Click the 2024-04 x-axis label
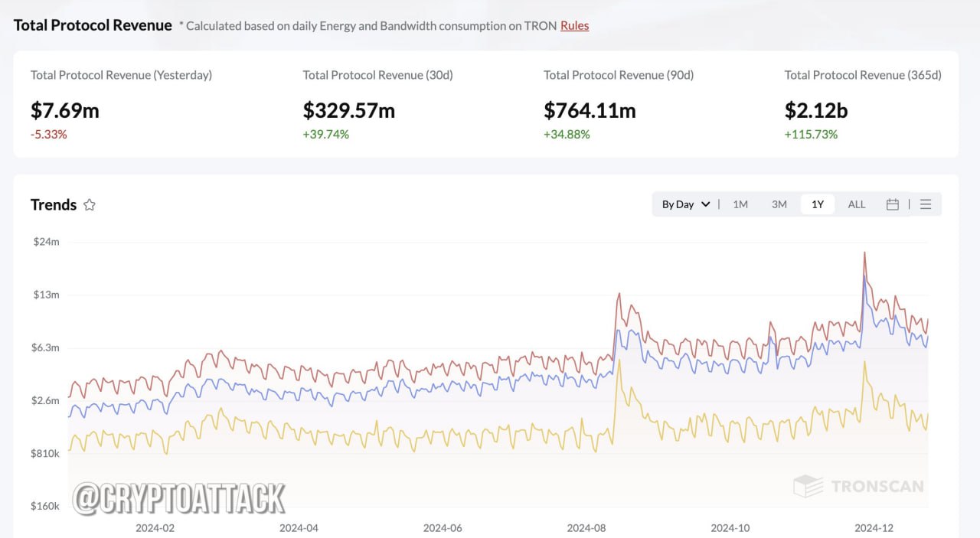The width and height of the screenshot is (980, 538). 299,528
